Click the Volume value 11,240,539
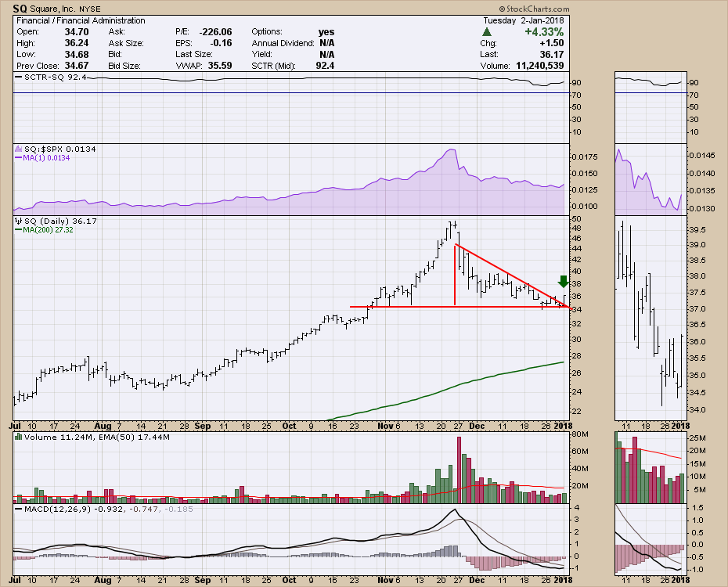728x587 pixels. pyautogui.click(x=540, y=66)
